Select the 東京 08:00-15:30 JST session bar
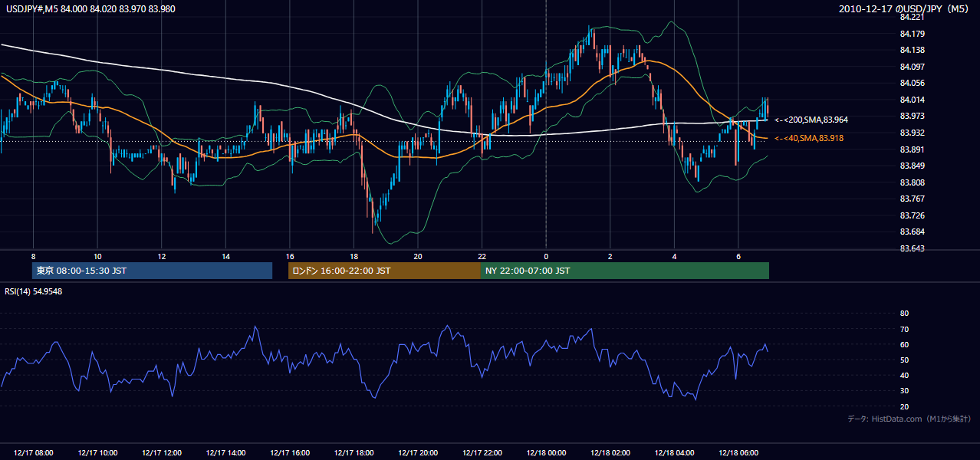 click(152, 271)
